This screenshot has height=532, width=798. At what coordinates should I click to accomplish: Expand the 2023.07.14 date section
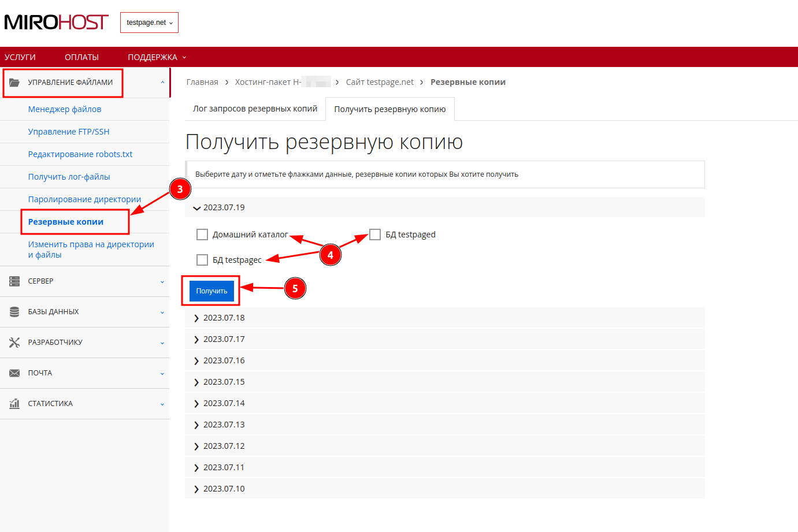445,403
